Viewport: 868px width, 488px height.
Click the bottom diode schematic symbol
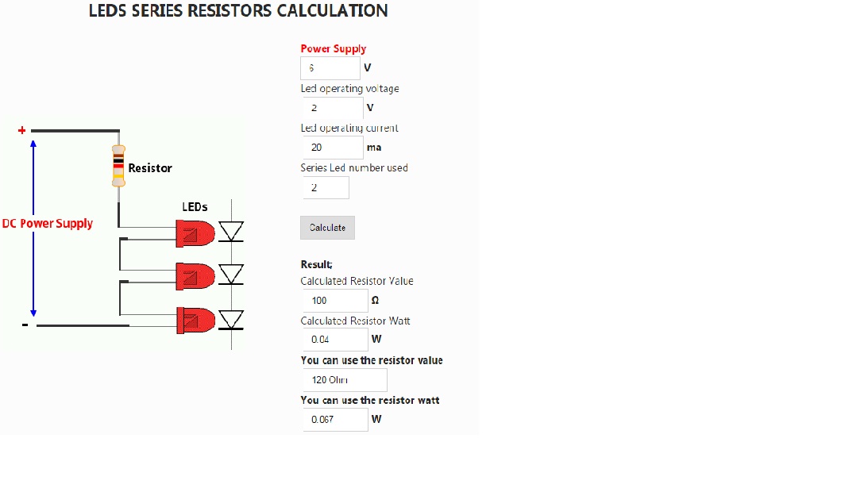click(x=231, y=320)
